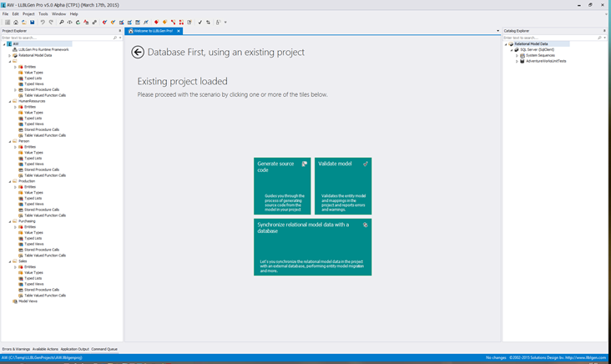Click the Home toolbar icon
Image resolution: width=611 pixels, height=364 pixels.
(x=16, y=23)
